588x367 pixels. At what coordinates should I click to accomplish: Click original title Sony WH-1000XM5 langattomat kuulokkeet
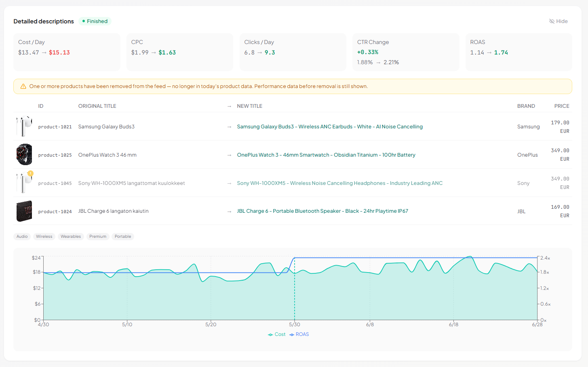132,183
